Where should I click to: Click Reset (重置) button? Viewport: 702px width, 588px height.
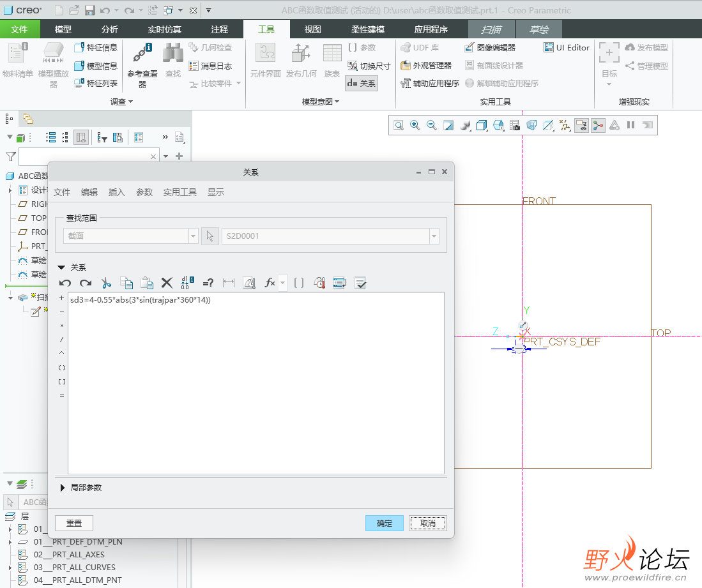(74, 523)
